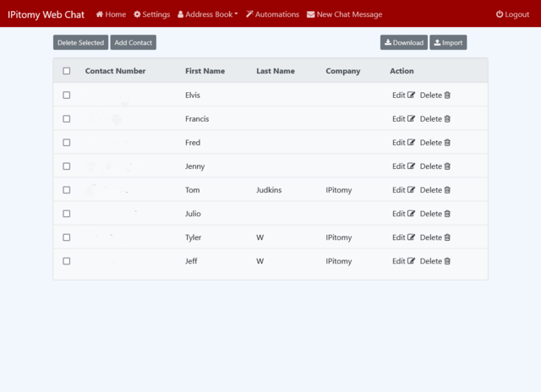Toggle the select-all checkbox in table header
Image resolution: width=541 pixels, height=392 pixels.
67,71
